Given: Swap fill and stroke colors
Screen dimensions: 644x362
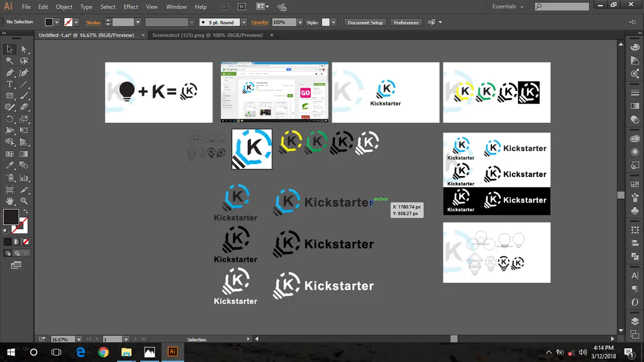Looking at the screenshot, I should coord(26,212).
